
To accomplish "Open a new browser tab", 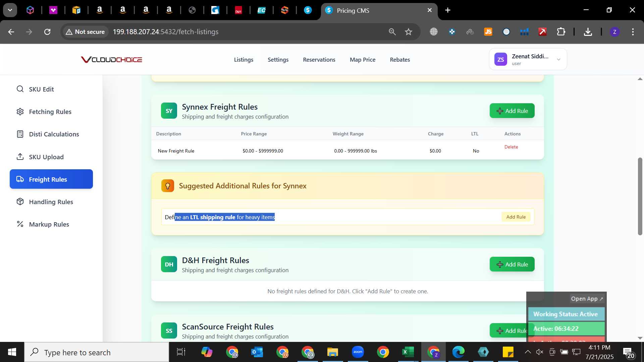I will (x=448, y=10).
